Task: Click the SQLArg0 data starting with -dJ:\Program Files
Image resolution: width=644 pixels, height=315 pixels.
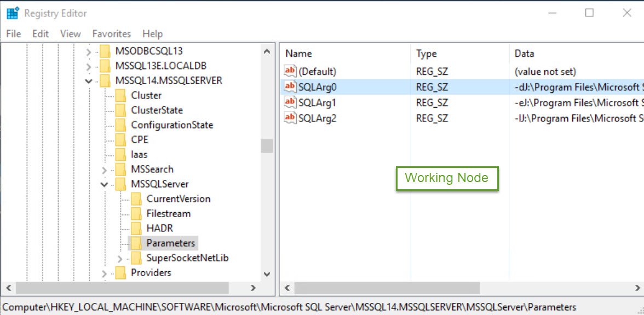Action: [579, 87]
